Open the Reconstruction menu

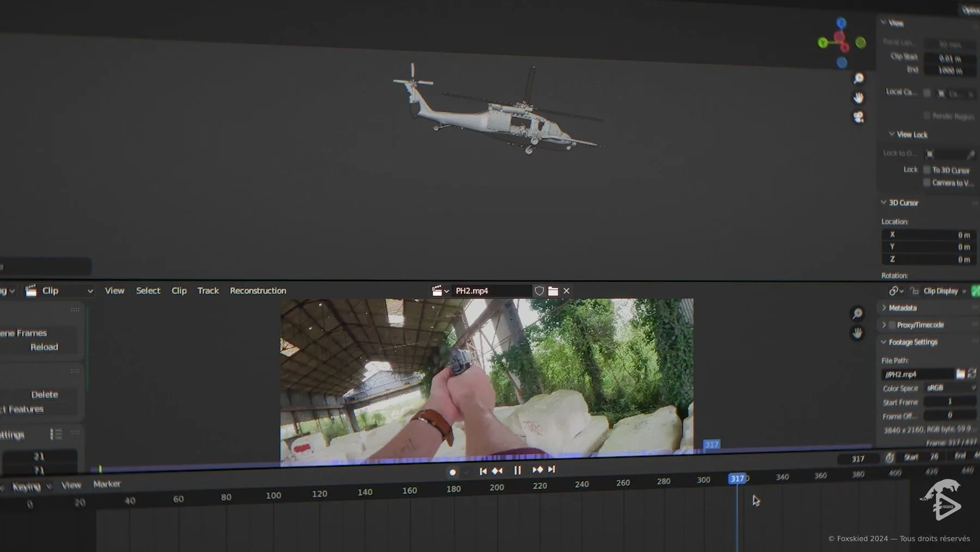(258, 291)
